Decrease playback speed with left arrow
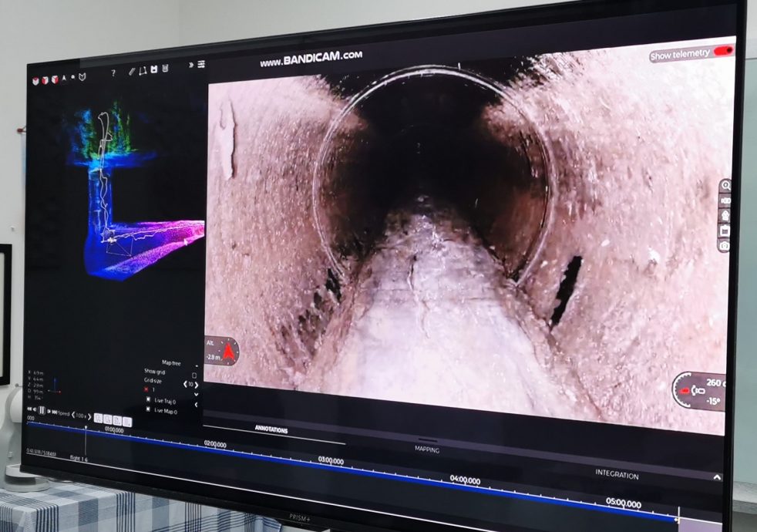 (x=73, y=415)
